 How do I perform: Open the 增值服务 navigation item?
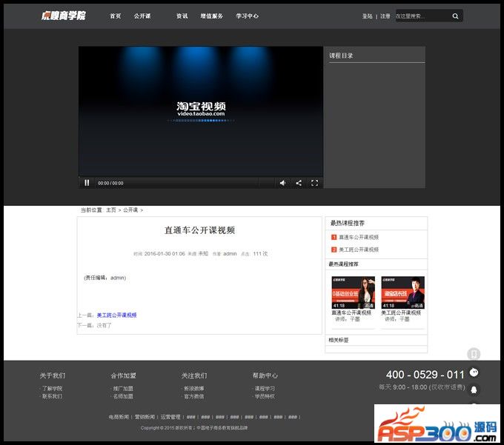(212, 16)
